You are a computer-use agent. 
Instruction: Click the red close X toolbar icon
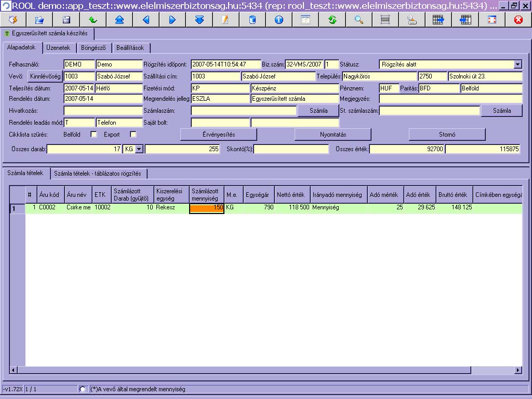coord(518,20)
